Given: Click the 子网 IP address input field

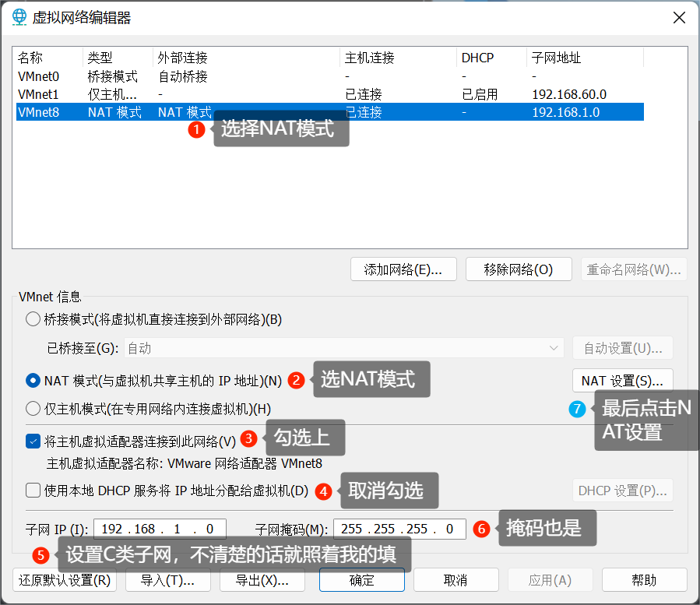Looking at the screenshot, I should click(x=160, y=529).
